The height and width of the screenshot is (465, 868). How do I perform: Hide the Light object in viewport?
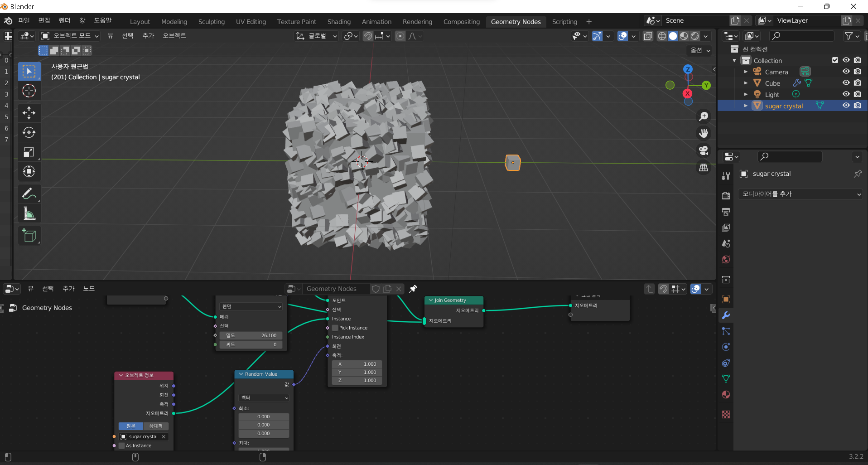click(x=846, y=94)
